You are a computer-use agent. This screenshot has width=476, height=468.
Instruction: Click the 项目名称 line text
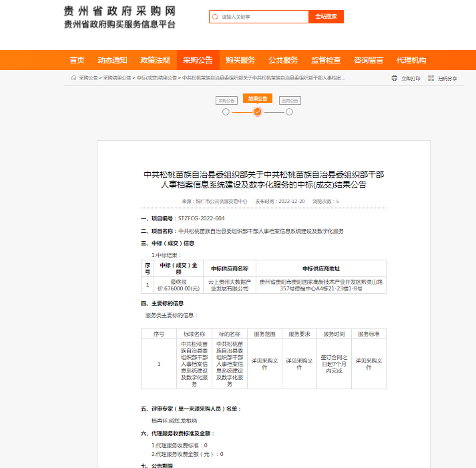[242, 231]
